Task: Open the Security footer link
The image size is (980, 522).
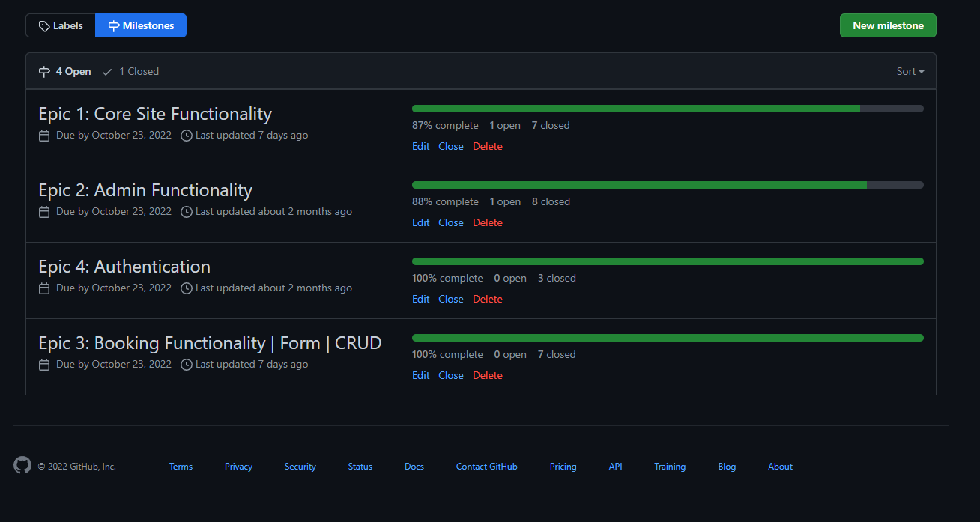Action: pyautogui.click(x=300, y=466)
